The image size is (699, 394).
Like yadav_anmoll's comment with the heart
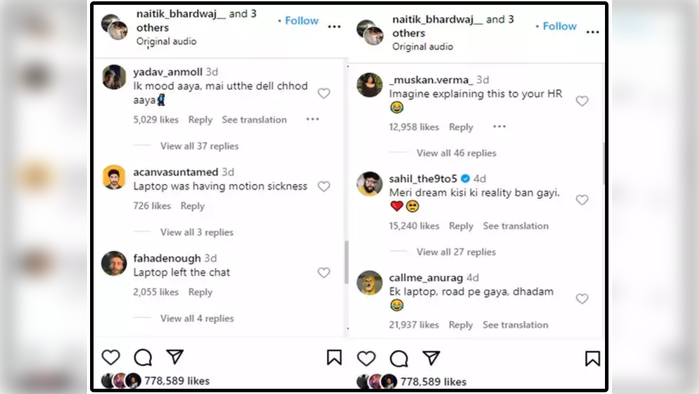point(324,93)
